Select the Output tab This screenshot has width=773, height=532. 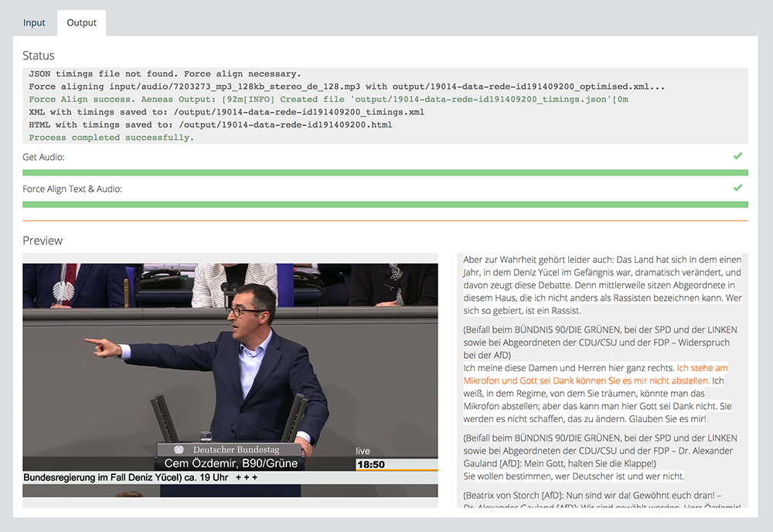[81, 22]
